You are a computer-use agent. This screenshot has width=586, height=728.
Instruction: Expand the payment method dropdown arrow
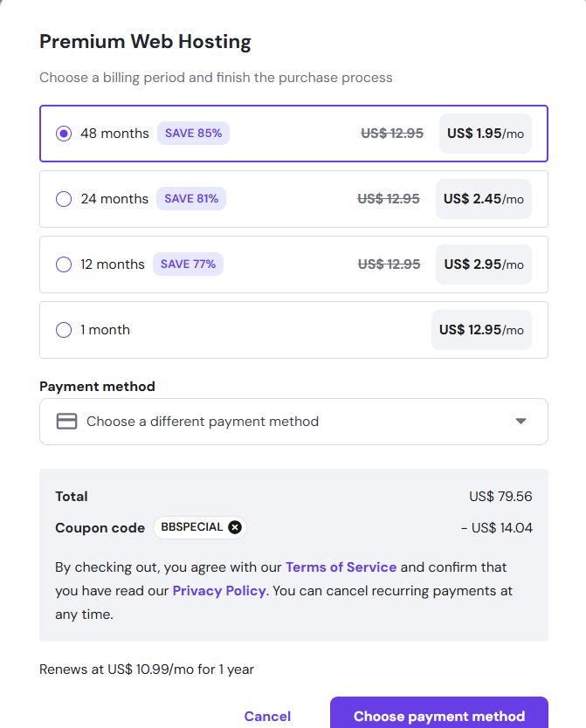tap(521, 422)
